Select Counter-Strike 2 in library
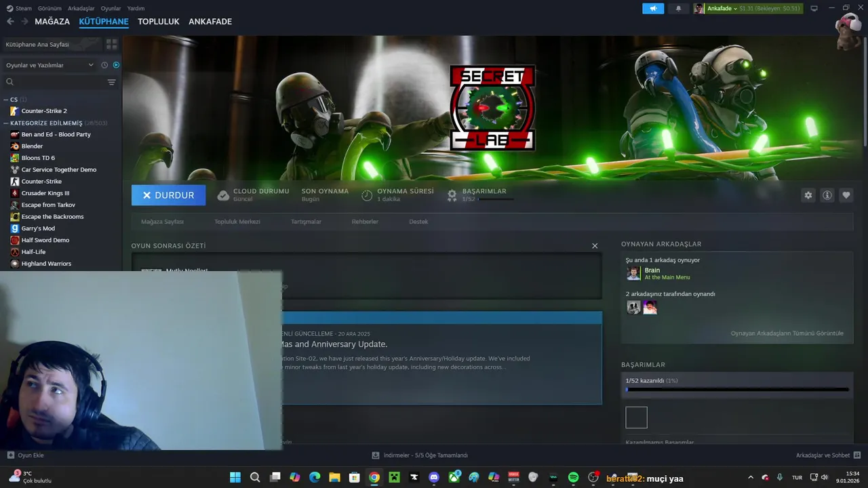The width and height of the screenshot is (868, 488). pyautogui.click(x=44, y=110)
